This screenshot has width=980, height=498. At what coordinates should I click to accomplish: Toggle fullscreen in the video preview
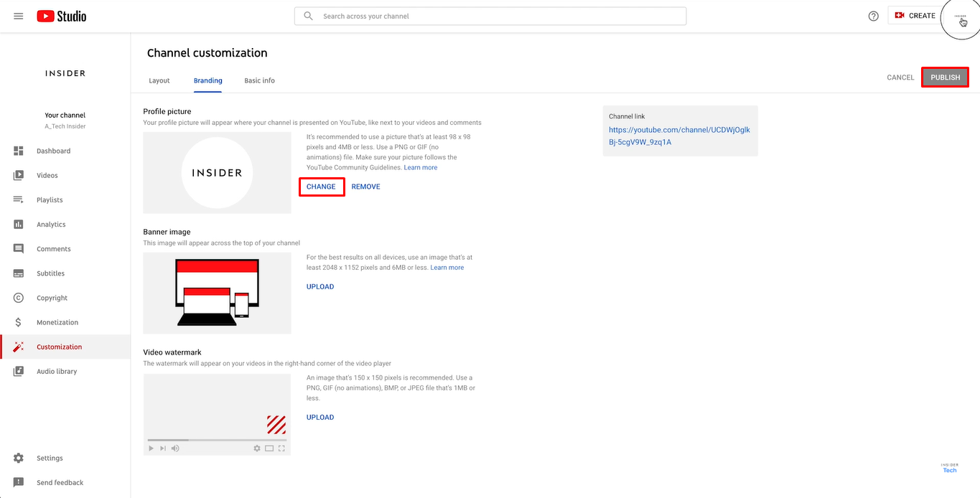(x=281, y=448)
